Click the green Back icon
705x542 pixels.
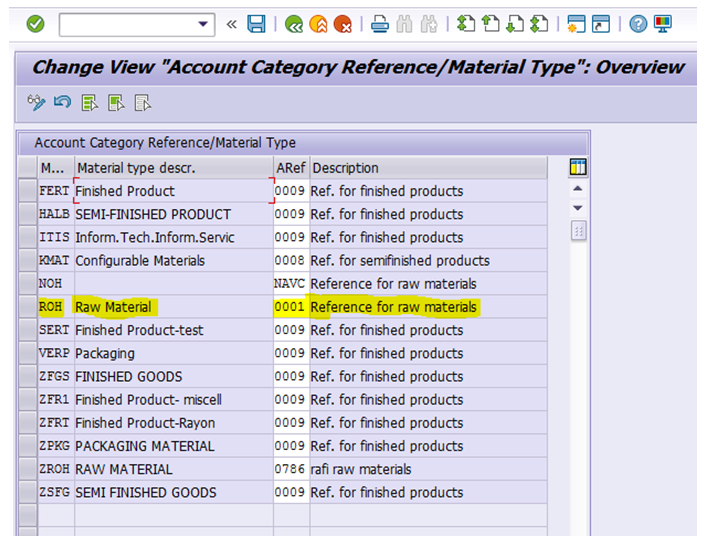[x=294, y=24]
